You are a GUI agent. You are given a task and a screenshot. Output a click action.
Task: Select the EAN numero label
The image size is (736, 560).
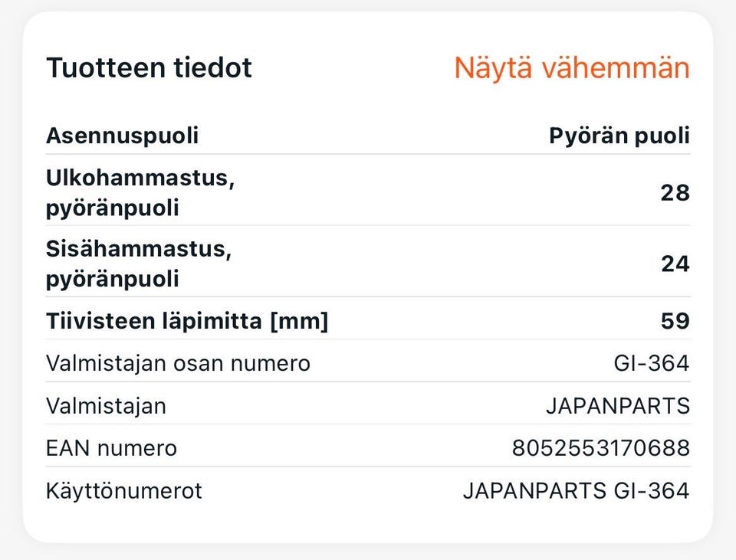point(111,447)
